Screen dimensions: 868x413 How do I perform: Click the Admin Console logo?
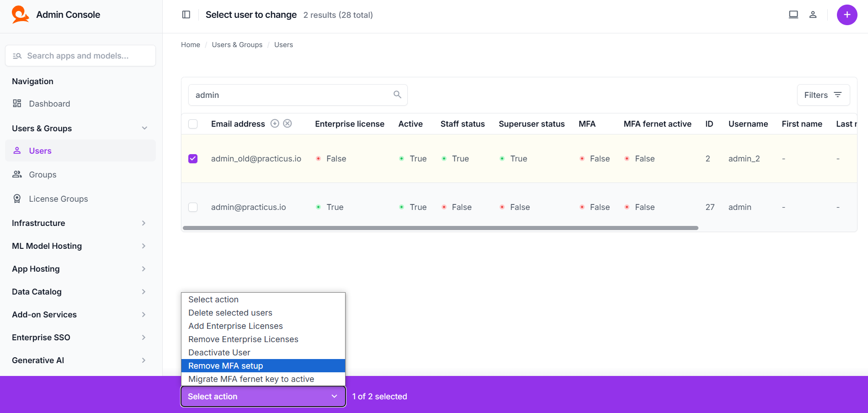tap(20, 15)
